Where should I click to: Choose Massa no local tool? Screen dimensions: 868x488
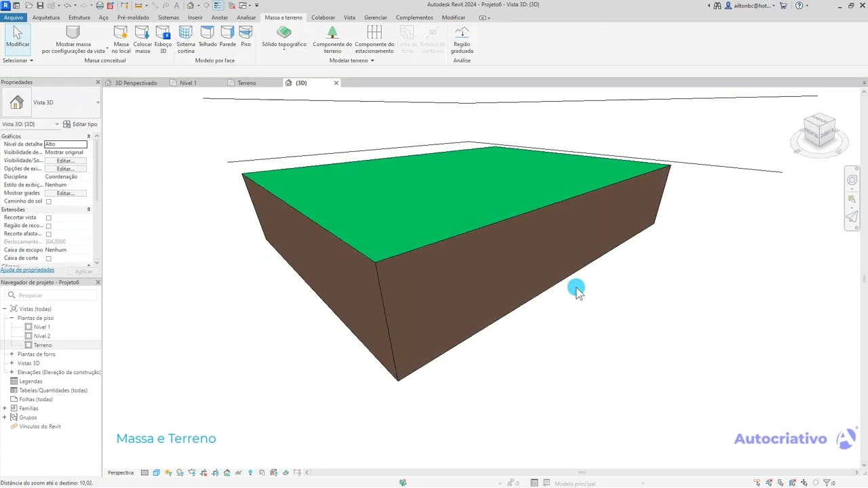(x=121, y=39)
